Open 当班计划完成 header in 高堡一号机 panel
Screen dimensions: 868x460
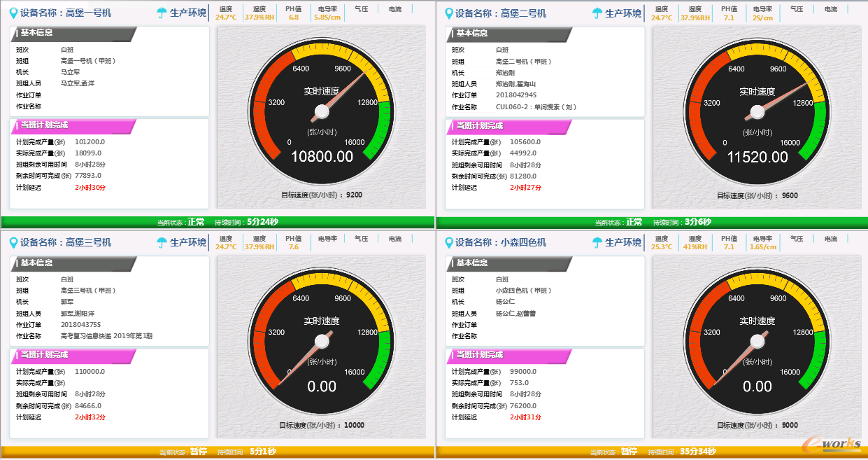[x=73, y=126]
